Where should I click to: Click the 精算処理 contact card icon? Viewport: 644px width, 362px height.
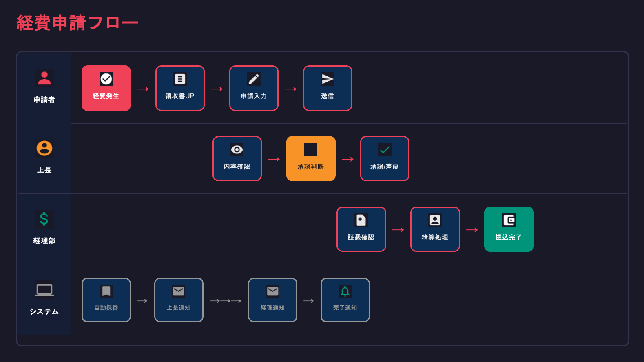435,220
